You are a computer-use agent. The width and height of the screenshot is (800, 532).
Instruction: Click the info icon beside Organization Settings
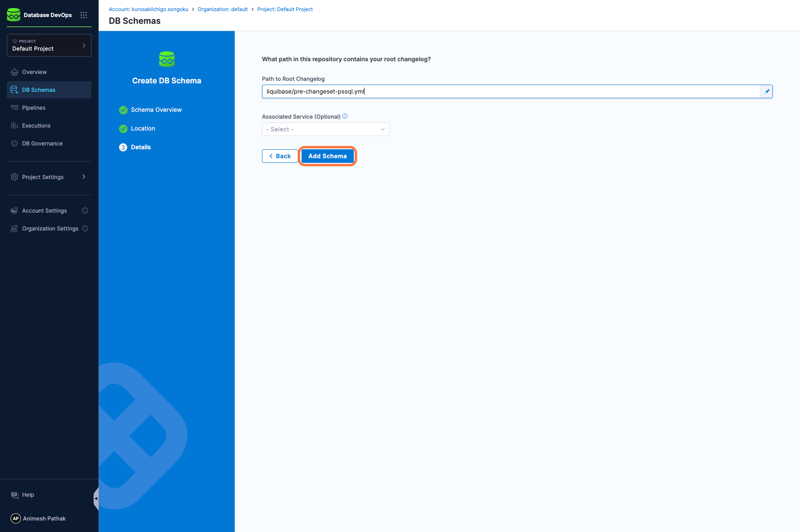click(85, 228)
